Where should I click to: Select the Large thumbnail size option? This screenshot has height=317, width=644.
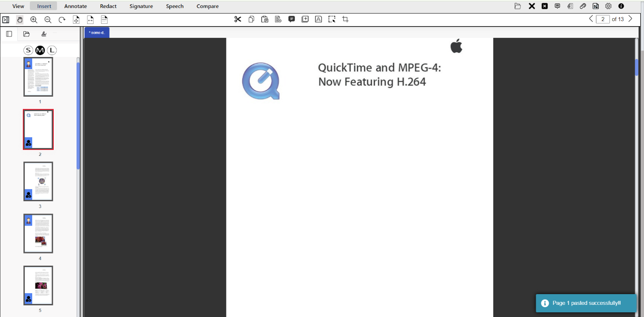pos(52,50)
